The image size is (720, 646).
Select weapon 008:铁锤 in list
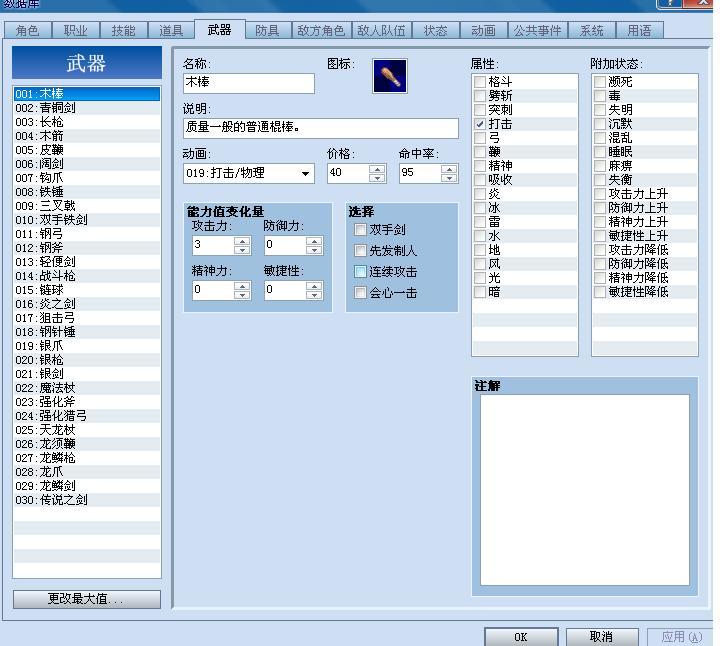point(87,192)
